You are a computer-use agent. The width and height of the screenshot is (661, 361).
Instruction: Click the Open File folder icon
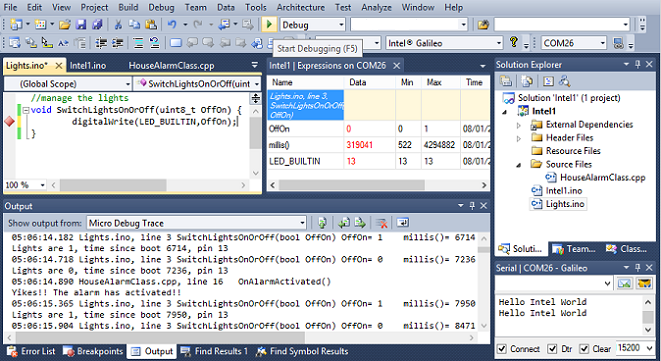tap(64, 25)
